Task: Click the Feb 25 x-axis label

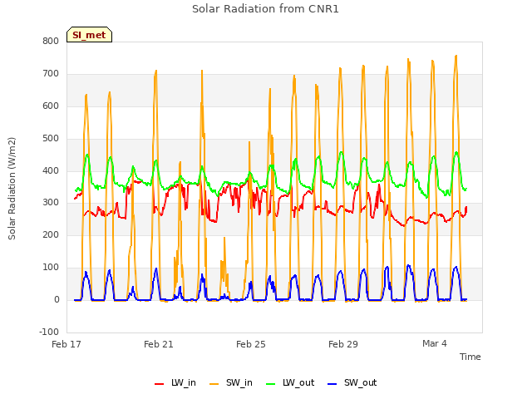Action: pos(251,344)
